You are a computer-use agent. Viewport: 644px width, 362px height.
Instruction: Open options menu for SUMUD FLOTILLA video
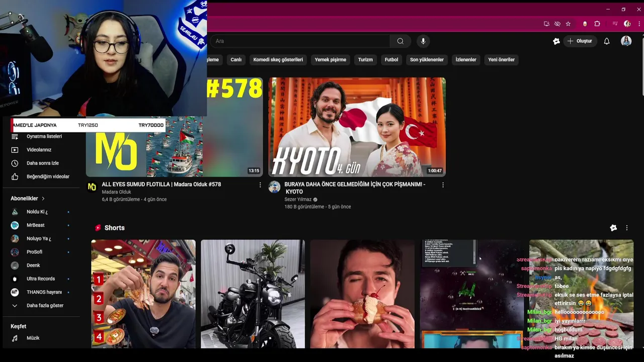260,185
